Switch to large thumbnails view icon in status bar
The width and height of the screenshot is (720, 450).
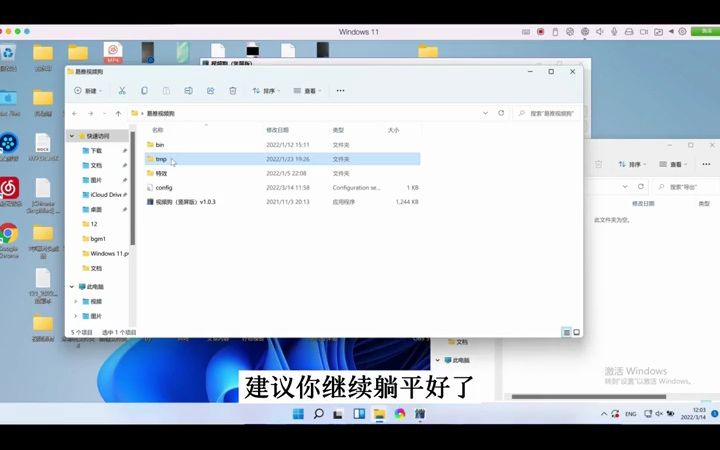pos(577,332)
